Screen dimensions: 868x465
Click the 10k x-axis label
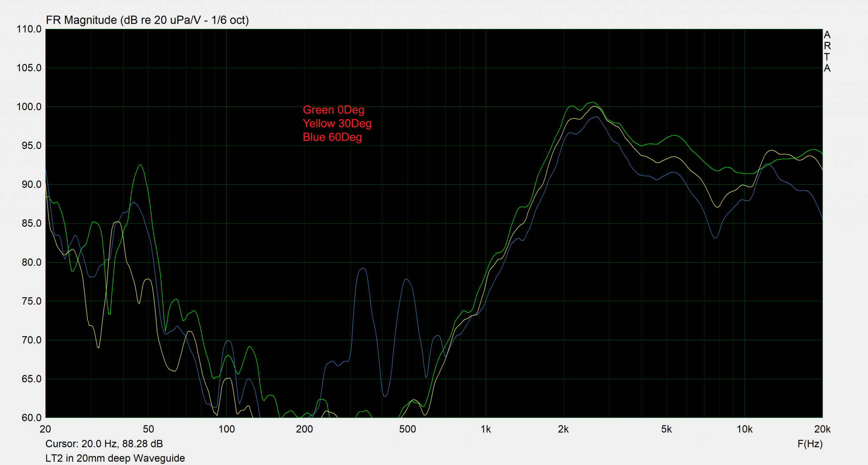point(744,429)
